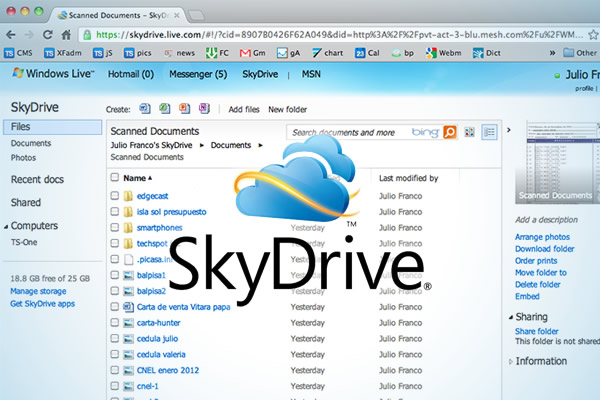Collapse the Sharing section
The image size is (600, 400).
(511, 317)
